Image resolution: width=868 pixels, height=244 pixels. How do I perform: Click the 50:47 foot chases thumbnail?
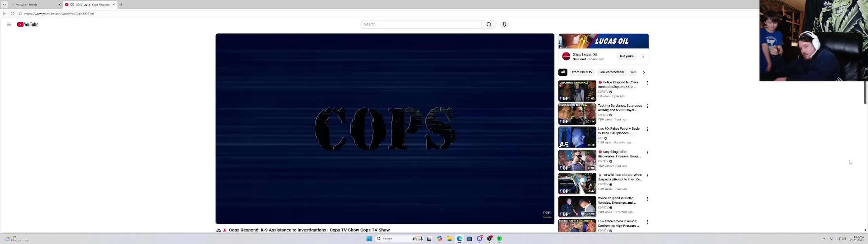tap(577, 184)
